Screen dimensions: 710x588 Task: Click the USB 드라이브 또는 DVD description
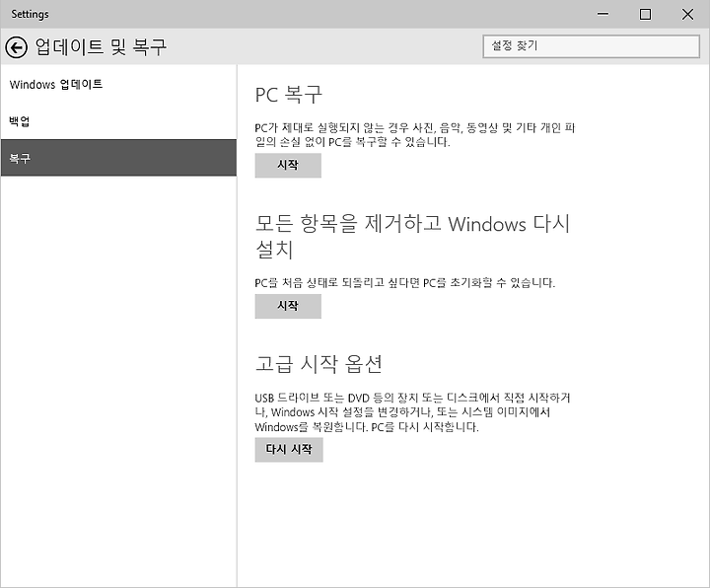point(412,412)
